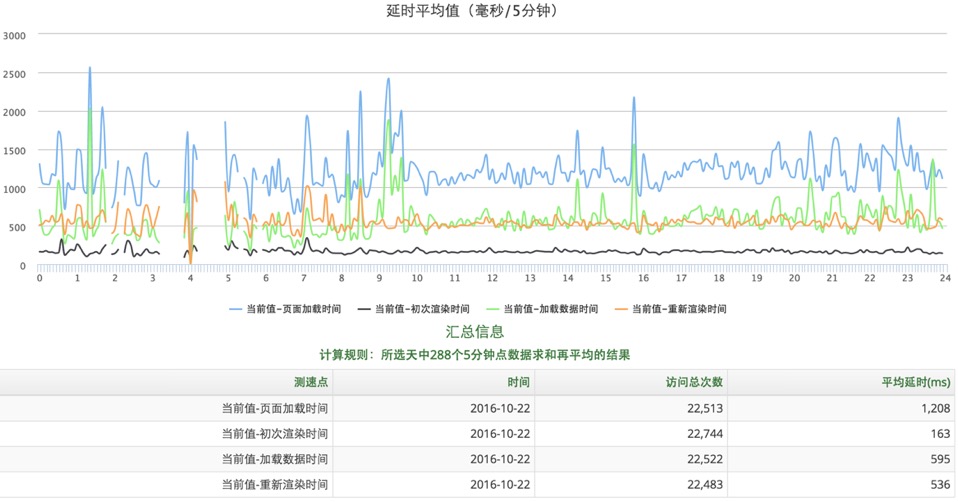The height and width of the screenshot is (502, 958).
Task: Click the tallest blue peak above 2500
Action: click(90, 68)
